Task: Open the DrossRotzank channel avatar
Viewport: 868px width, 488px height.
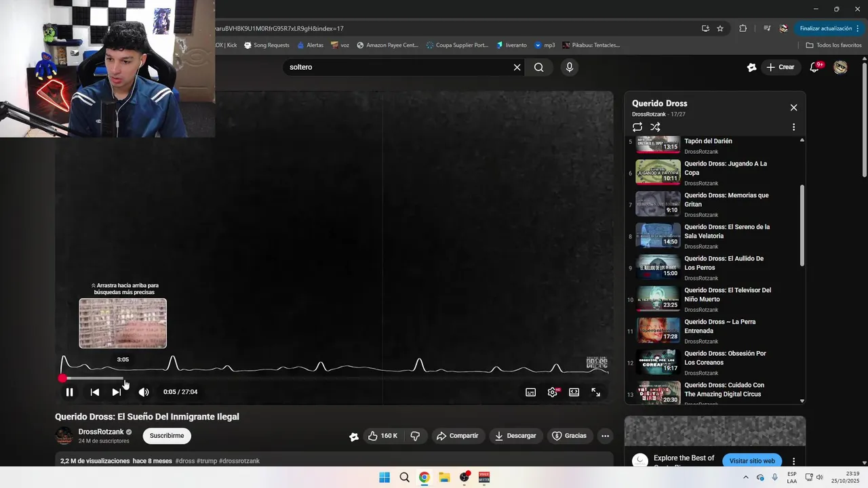Action: pyautogui.click(x=64, y=436)
